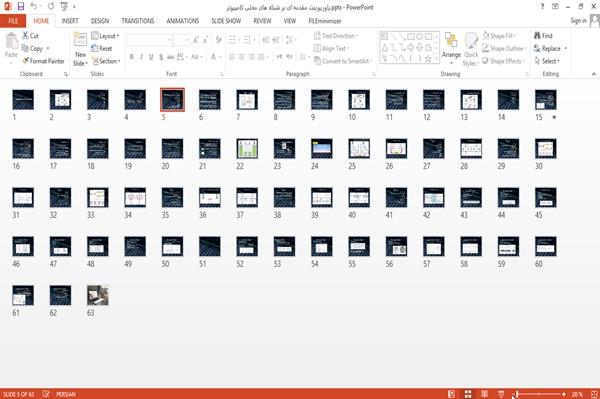This screenshot has width=600, height=399.
Task: Open the Text Direction dropdown
Action: click(x=336, y=36)
